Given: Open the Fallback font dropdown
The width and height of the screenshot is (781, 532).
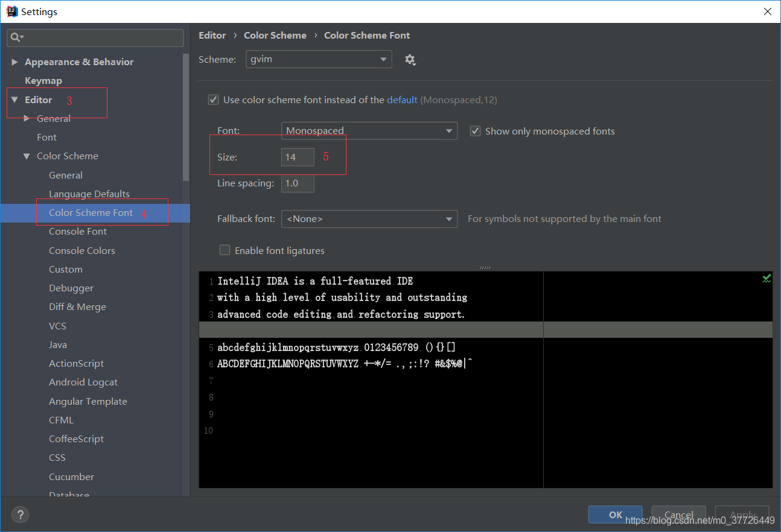Looking at the screenshot, I should point(369,218).
